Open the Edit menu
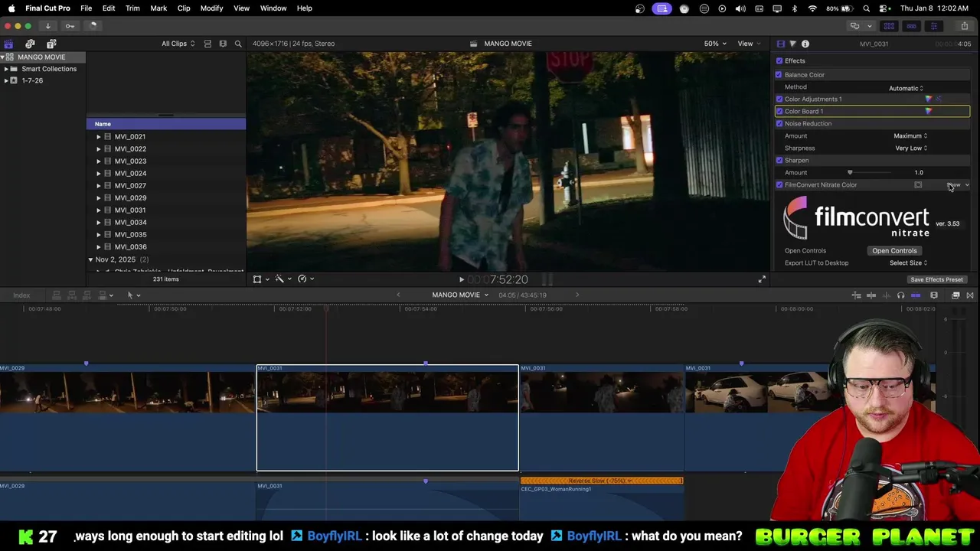This screenshot has height=551, width=980. [109, 8]
